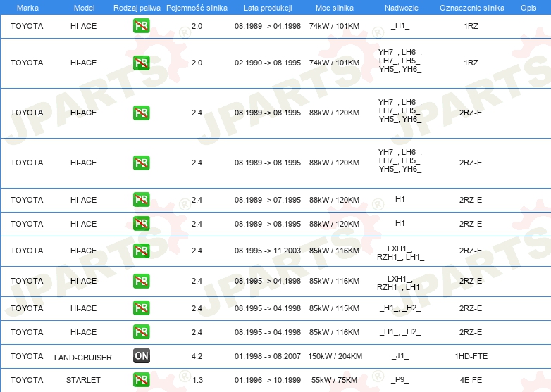Select the LAND-CRUISER model cell

83,358
